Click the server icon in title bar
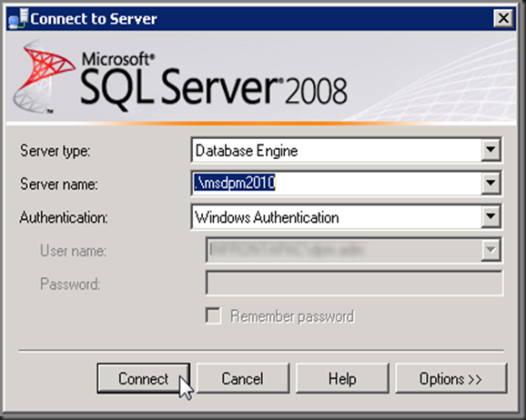Image resolution: width=526 pixels, height=420 pixels. (x=18, y=19)
